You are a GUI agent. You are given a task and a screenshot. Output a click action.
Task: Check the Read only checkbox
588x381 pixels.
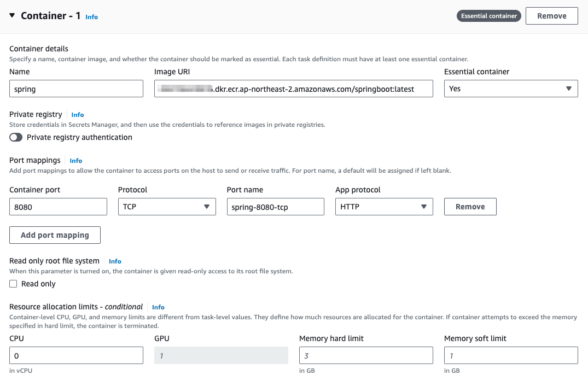click(14, 284)
